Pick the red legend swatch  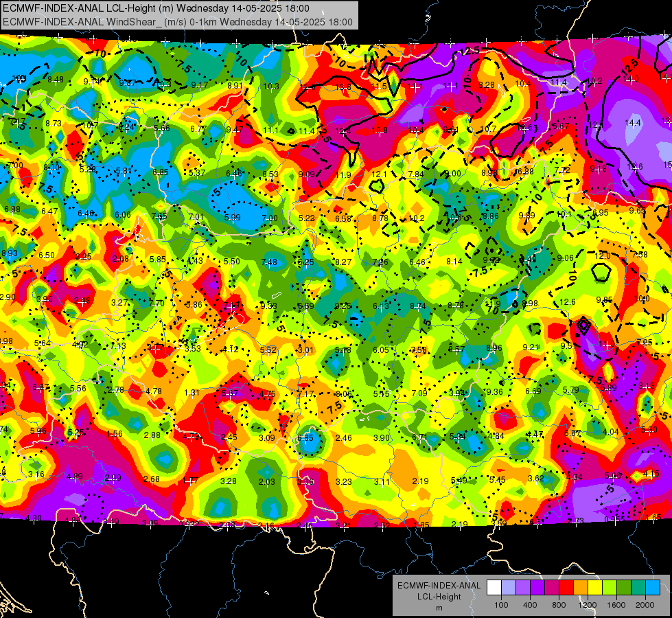(x=566, y=588)
